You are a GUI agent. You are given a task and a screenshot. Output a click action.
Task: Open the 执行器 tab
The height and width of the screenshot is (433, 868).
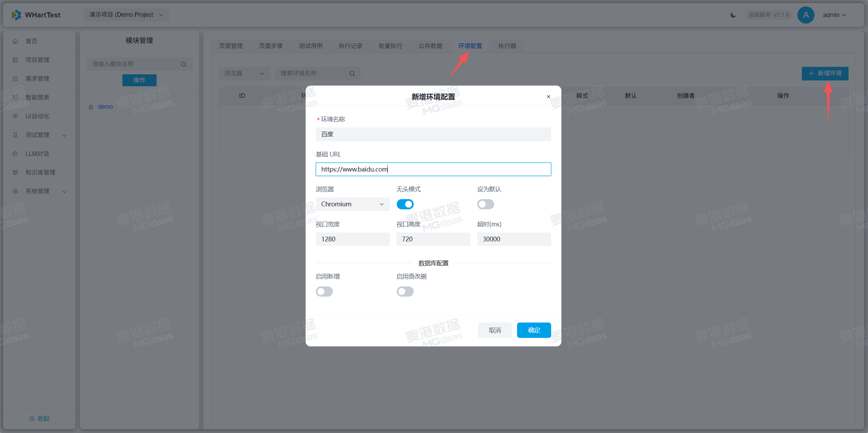(507, 46)
